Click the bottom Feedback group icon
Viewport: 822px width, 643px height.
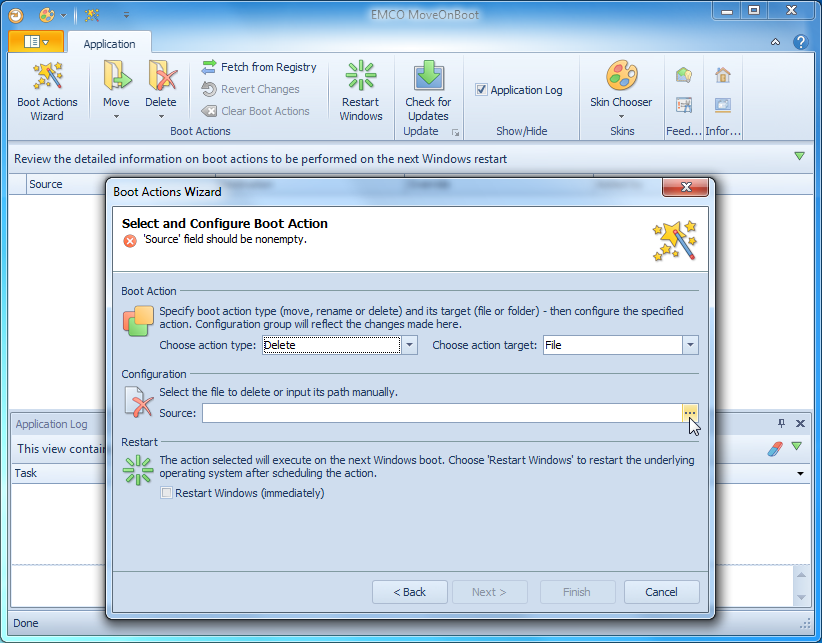point(684,105)
